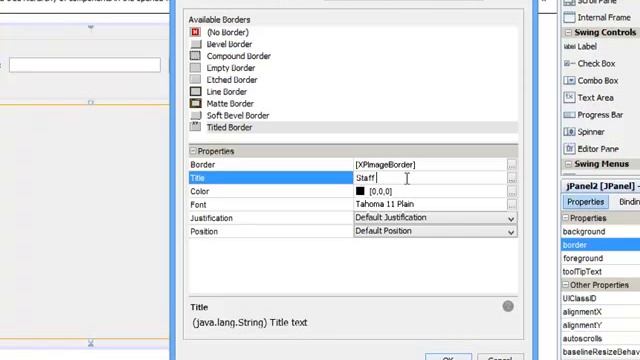Select the UIClassID property row
The height and width of the screenshot is (360, 640).
600,298
